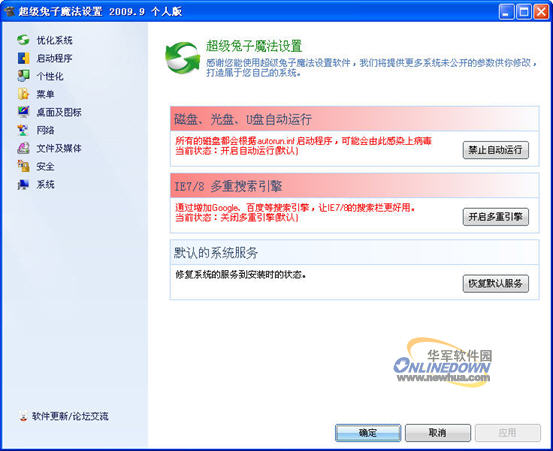Screen dimensions: 553x451
Task: Click the 恢复默认服务 button
Action: tap(496, 283)
